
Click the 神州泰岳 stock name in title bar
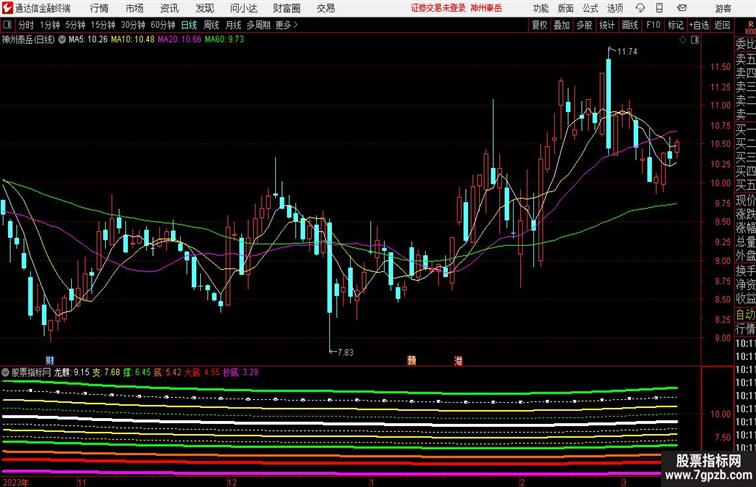[x=486, y=8]
